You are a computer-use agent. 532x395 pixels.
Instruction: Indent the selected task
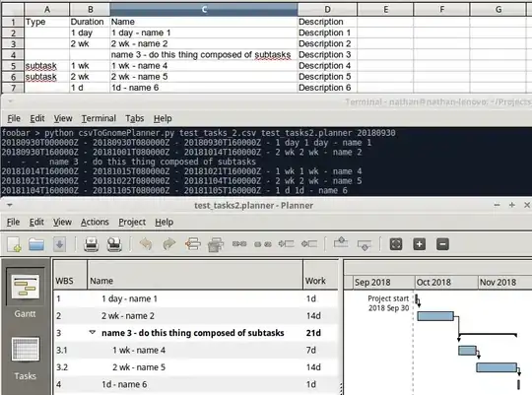point(286,243)
